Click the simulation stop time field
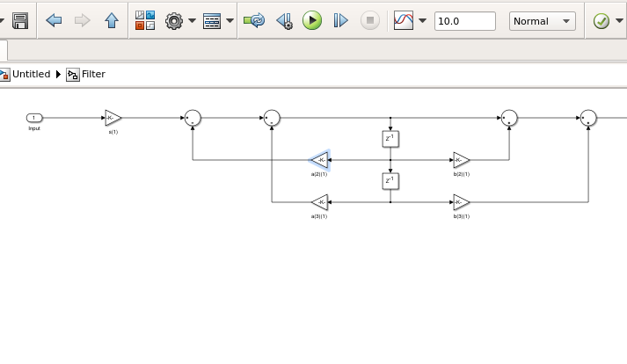Screen dimensions: 627x364 [x=464, y=21]
